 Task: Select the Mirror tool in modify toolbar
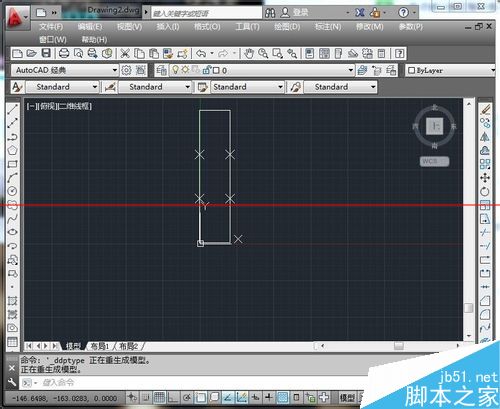[x=485, y=136]
